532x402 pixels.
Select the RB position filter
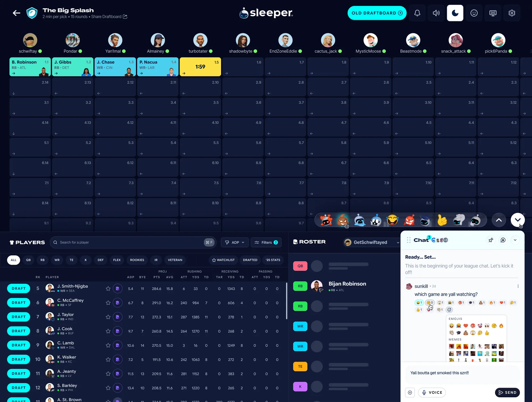(43, 260)
